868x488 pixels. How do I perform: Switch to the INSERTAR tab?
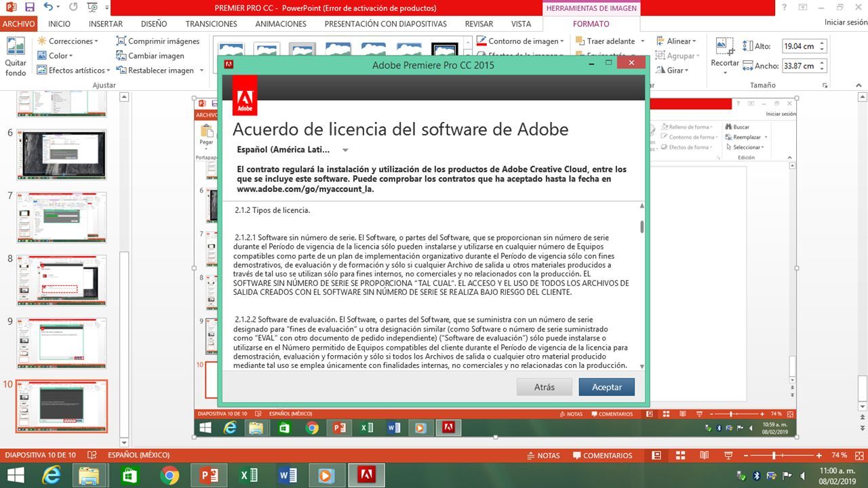coord(106,24)
